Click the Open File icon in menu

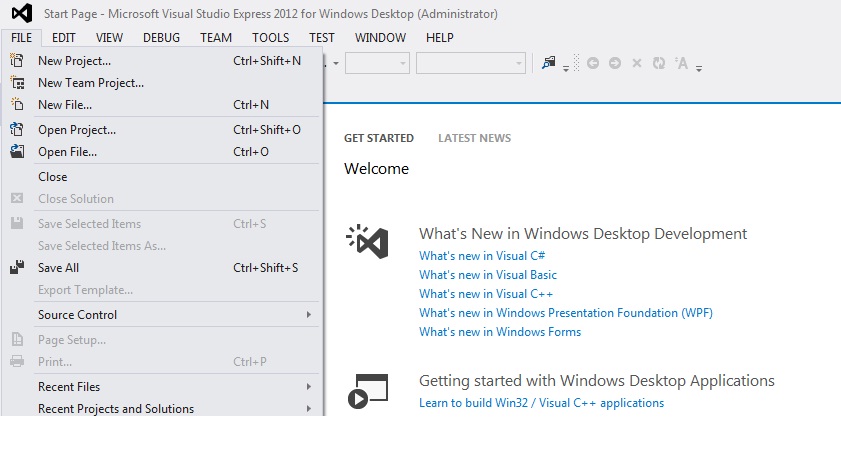click(x=16, y=152)
